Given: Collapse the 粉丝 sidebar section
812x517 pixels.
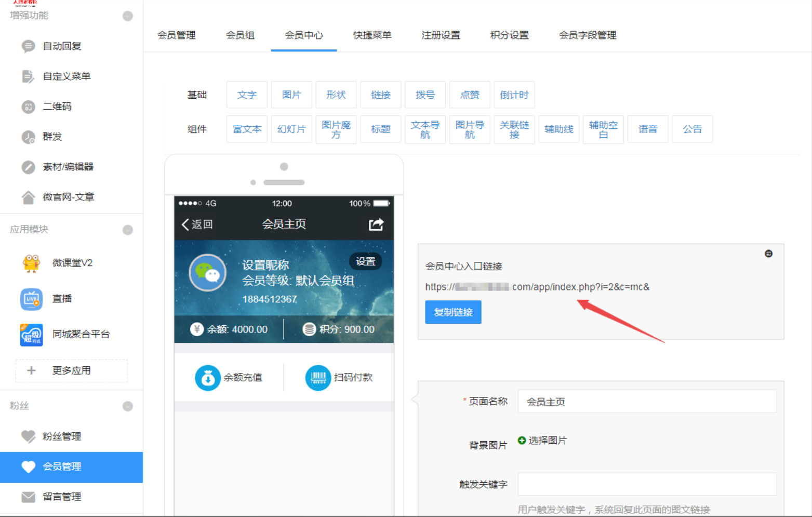Looking at the screenshot, I should point(127,406).
